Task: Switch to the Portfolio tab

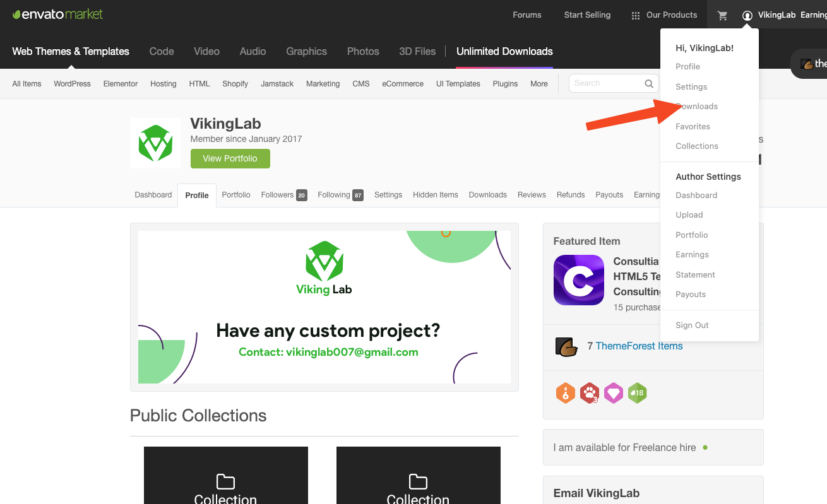Action: (x=236, y=195)
